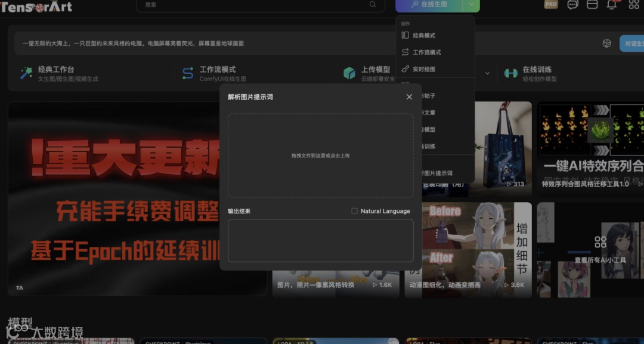
Task: Click the 对话生图 blue button
Action: [x=631, y=44]
